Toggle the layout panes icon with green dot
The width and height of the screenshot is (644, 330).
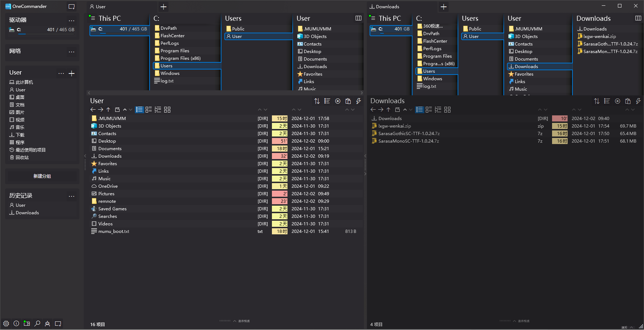[27, 324]
